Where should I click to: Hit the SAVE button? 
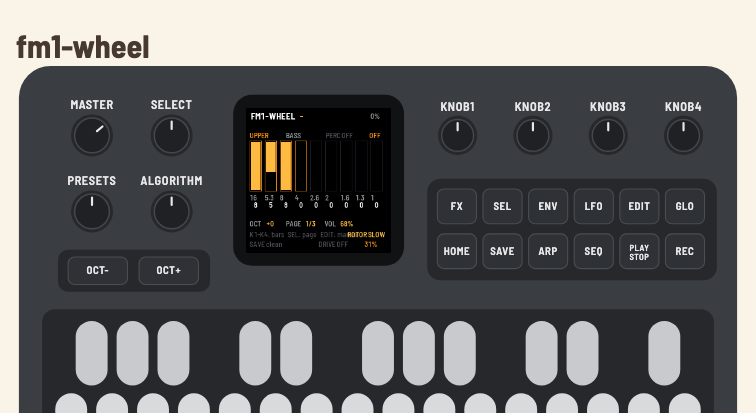[502, 251]
